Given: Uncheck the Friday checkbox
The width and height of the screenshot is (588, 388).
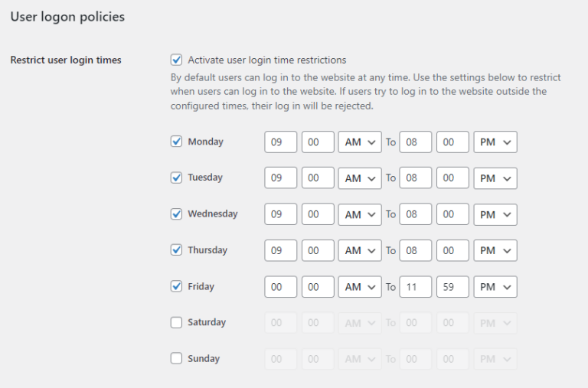Looking at the screenshot, I should (x=176, y=286).
